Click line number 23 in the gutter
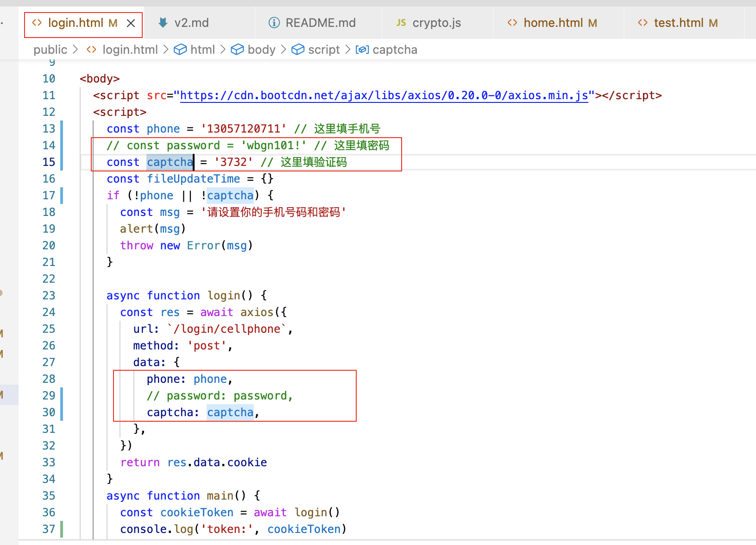This screenshot has height=545, width=756. [x=49, y=295]
